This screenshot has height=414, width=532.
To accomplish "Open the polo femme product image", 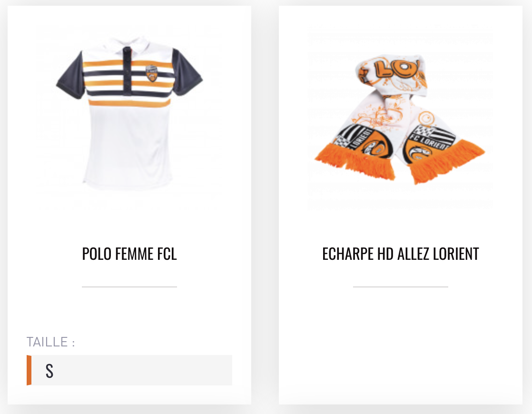I will 129,114.
